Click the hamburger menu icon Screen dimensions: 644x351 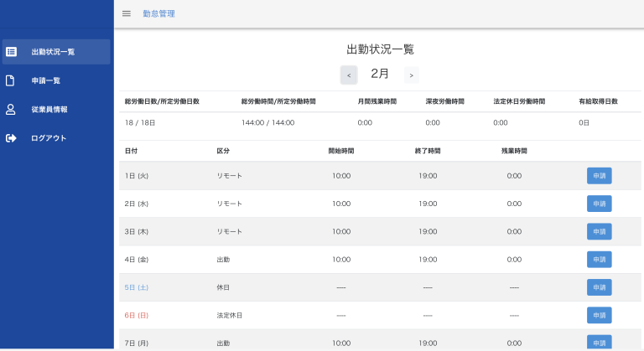tap(127, 13)
